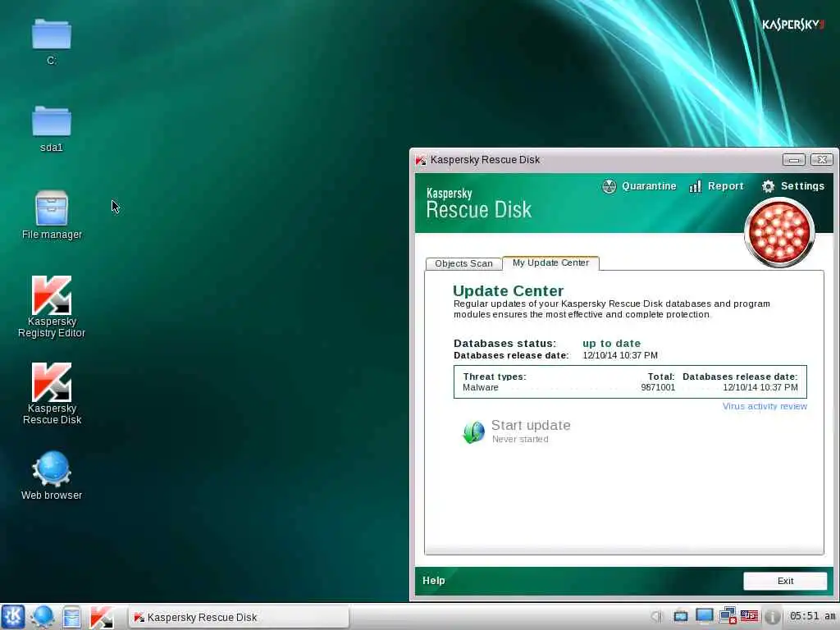This screenshot has height=630, width=840.
Task: Select Kaspersky Rescue Disk taskbar window entry
Action: (x=239, y=617)
